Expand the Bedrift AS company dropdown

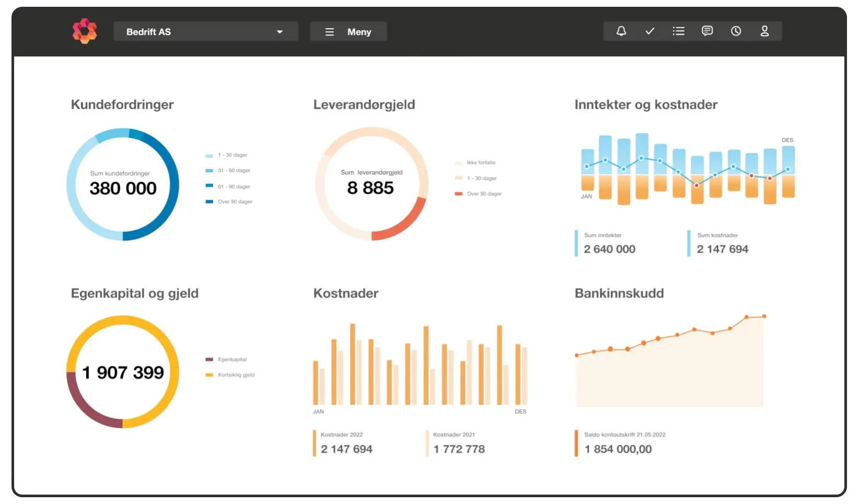pyautogui.click(x=206, y=31)
